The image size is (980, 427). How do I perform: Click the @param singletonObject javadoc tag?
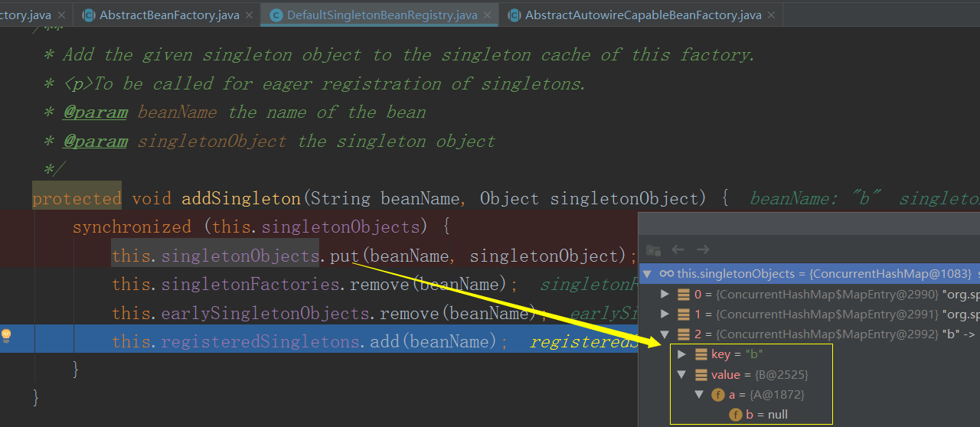point(95,141)
